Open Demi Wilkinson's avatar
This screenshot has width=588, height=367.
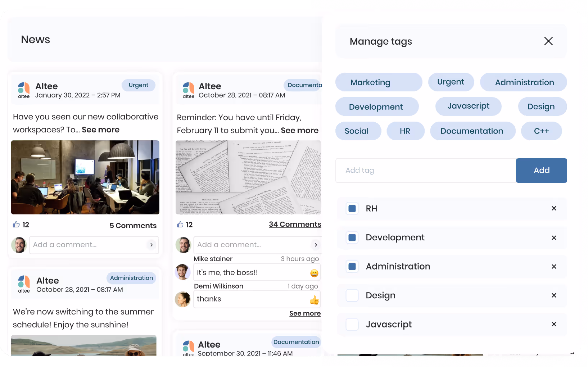point(182,299)
